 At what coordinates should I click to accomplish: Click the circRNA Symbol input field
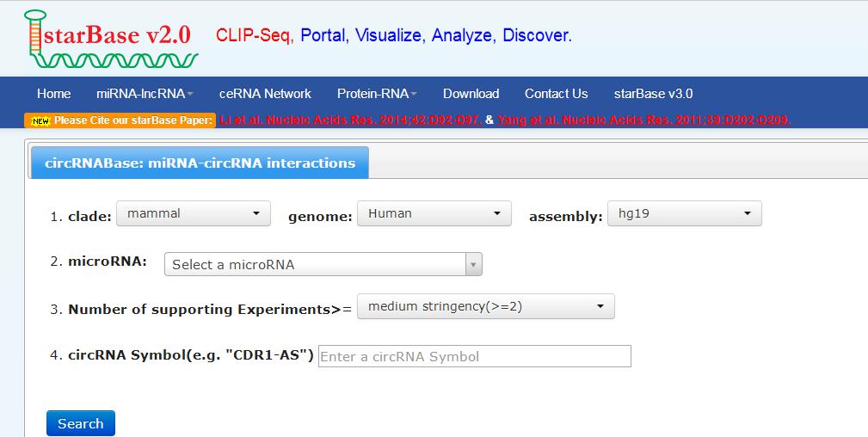[474, 356]
